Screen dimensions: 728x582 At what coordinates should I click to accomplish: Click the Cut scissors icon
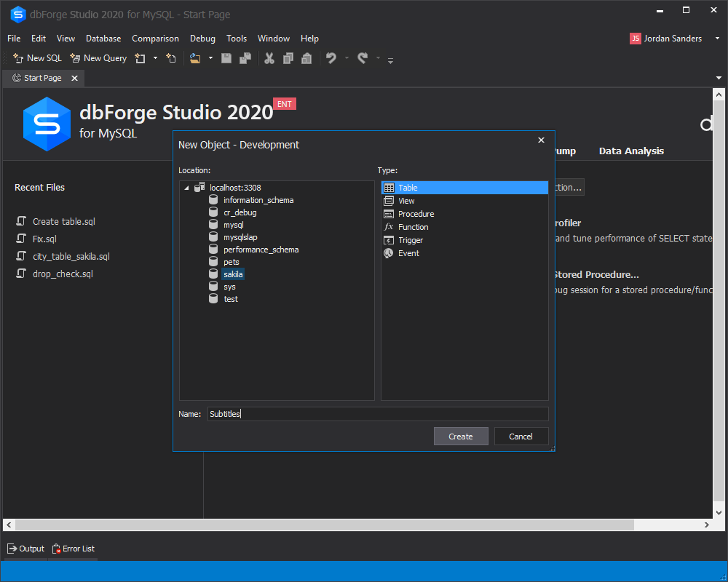[x=269, y=58]
